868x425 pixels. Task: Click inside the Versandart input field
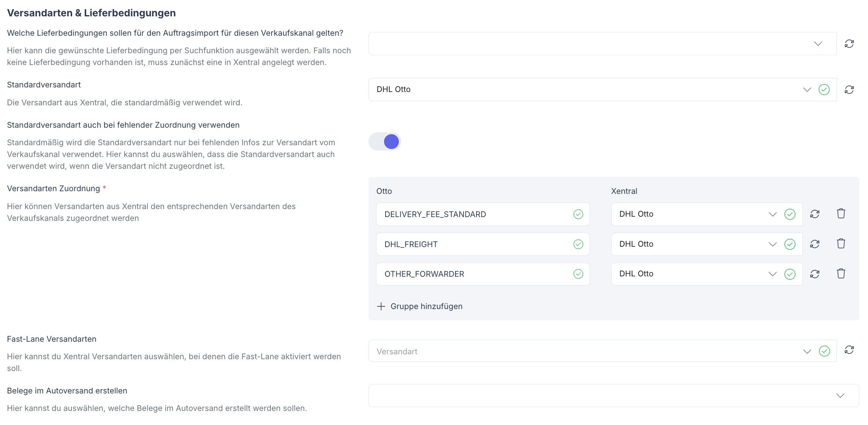tap(532, 350)
